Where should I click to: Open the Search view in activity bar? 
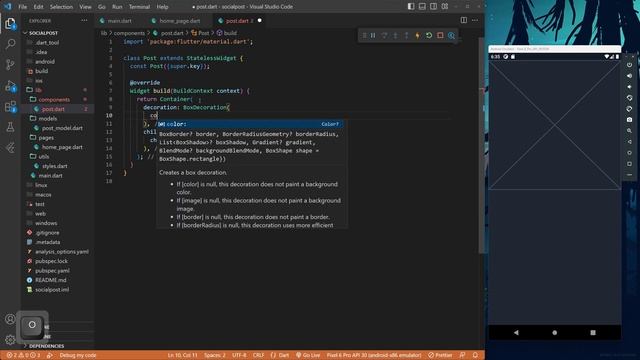(x=10, y=44)
